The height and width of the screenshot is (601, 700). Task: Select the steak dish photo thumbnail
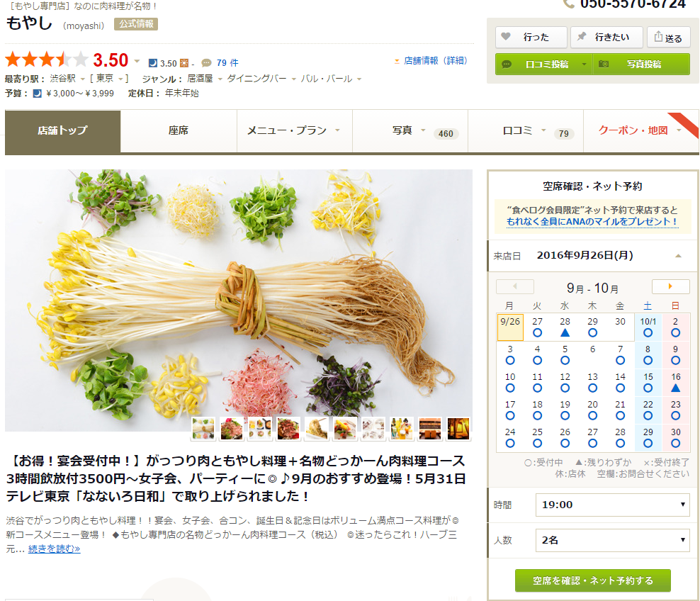[288, 429]
